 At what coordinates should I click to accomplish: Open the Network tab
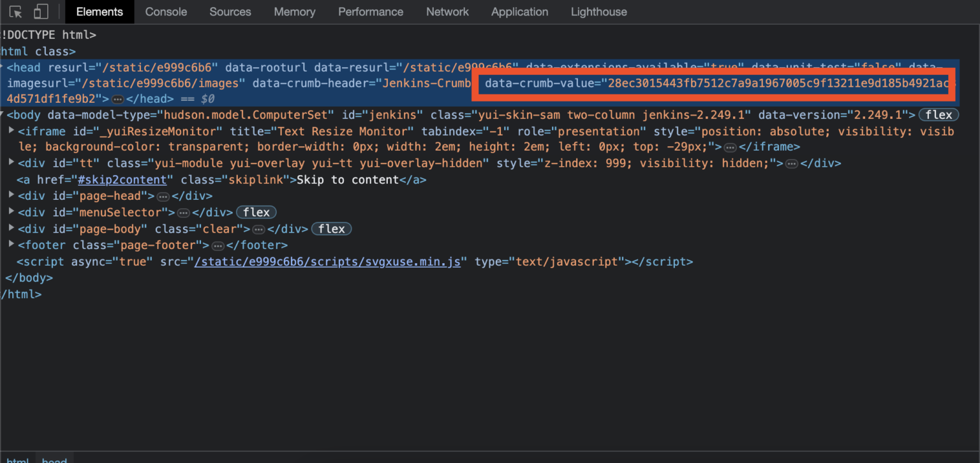pos(447,11)
